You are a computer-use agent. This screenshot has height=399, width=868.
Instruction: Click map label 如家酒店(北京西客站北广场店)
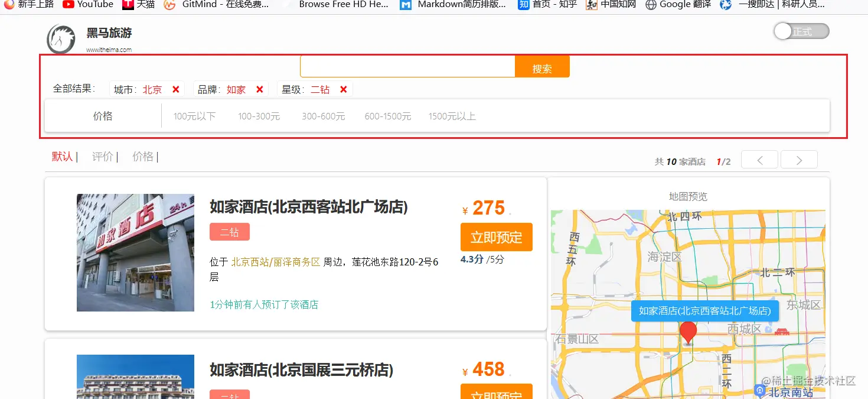click(x=705, y=311)
